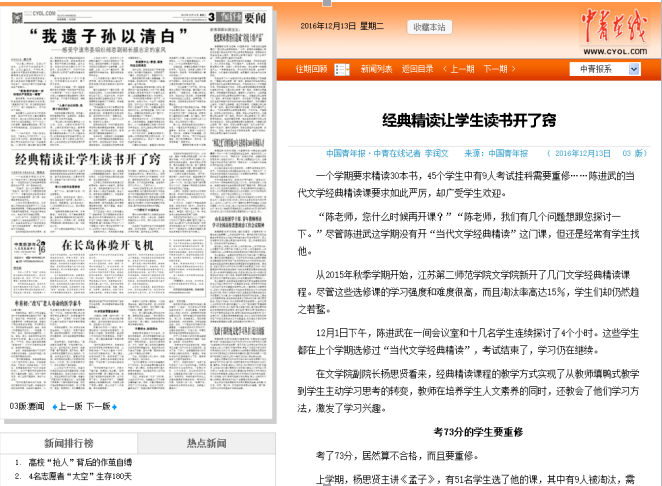Click the calendar icon beside 往期回顾

coord(342,69)
